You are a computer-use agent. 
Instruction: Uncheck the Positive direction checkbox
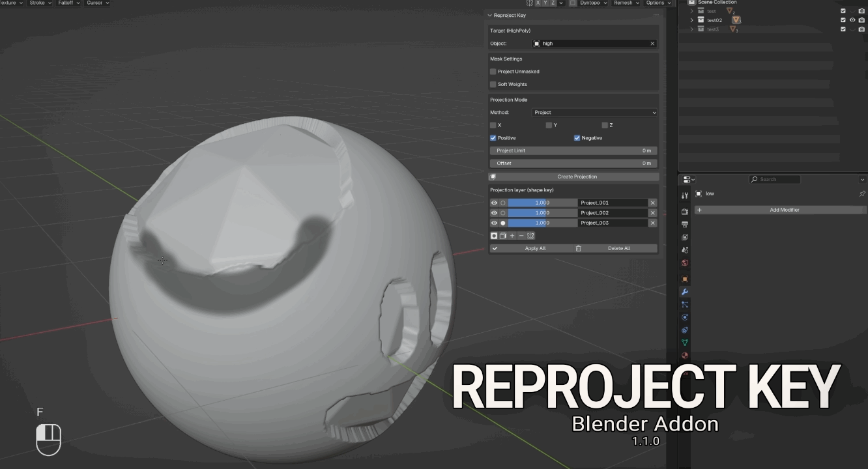493,138
